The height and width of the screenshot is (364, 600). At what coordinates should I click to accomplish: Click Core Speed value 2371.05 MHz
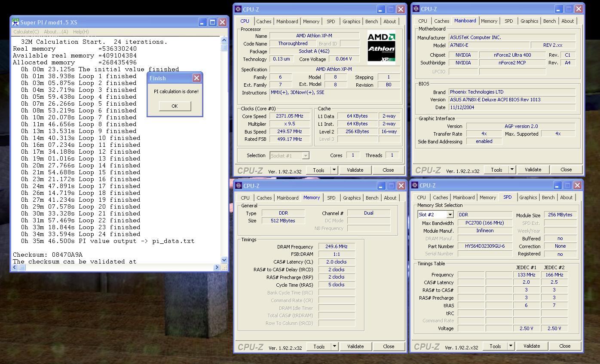click(x=290, y=116)
